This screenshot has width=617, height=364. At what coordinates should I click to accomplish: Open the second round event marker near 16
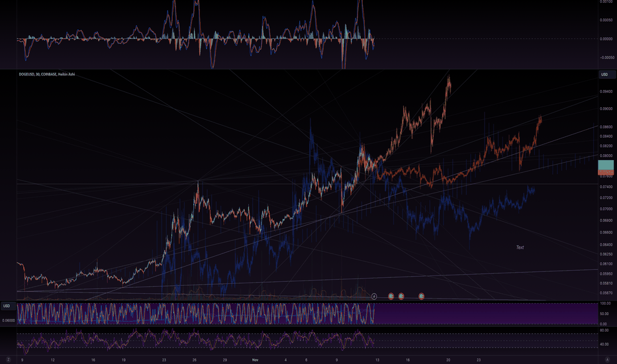click(401, 296)
